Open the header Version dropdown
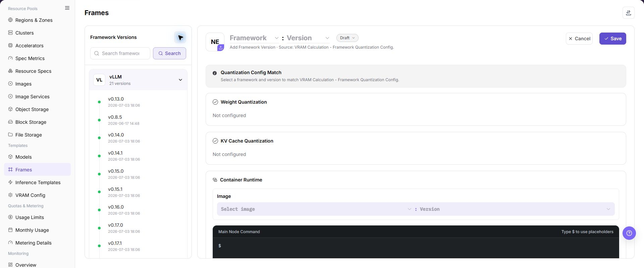This screenshot has height=268, width=644. (x=308, y=38)
